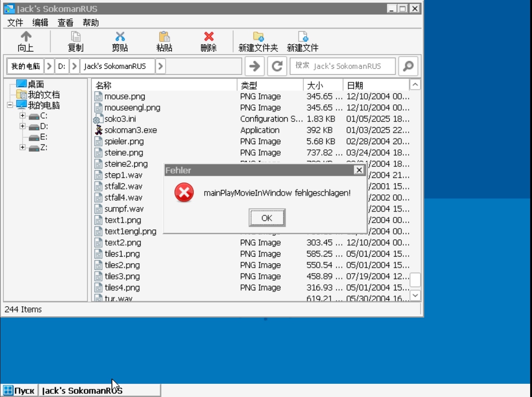
Task: Click the tiles1.png file icon
Action: coord(98,254)
